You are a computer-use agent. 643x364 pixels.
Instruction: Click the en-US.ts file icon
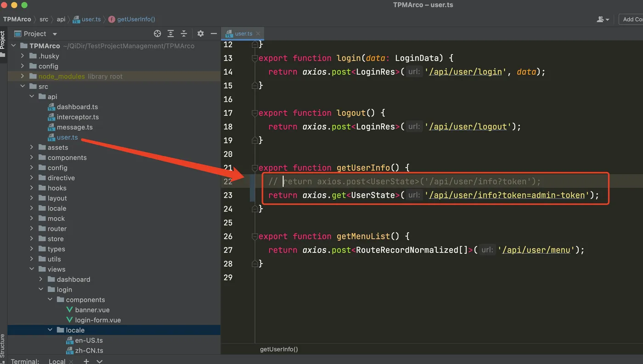point(70,341)
